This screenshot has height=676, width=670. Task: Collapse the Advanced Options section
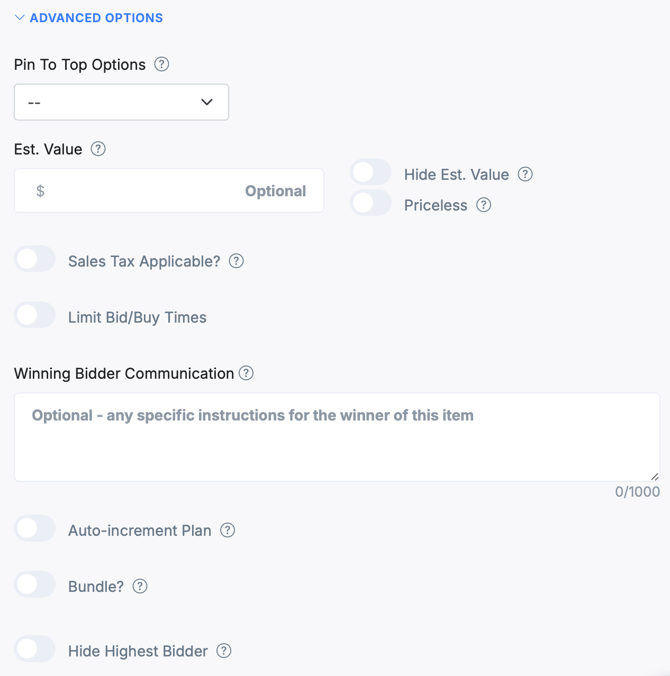coord(89,18)
